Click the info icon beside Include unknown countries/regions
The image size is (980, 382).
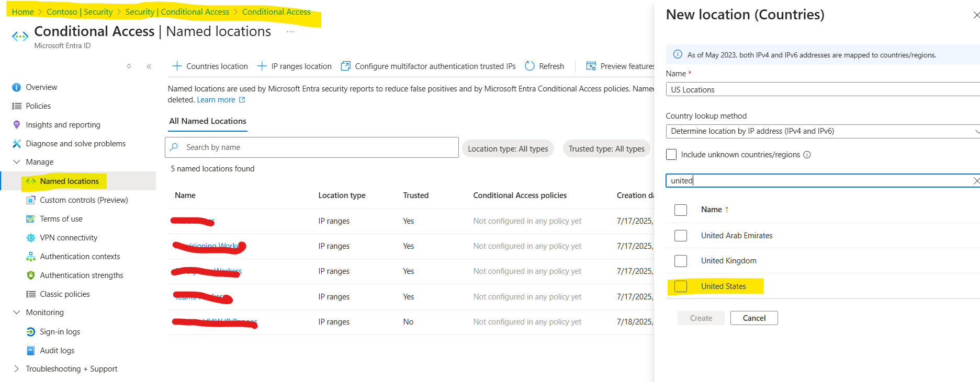(x=807, y=155)
